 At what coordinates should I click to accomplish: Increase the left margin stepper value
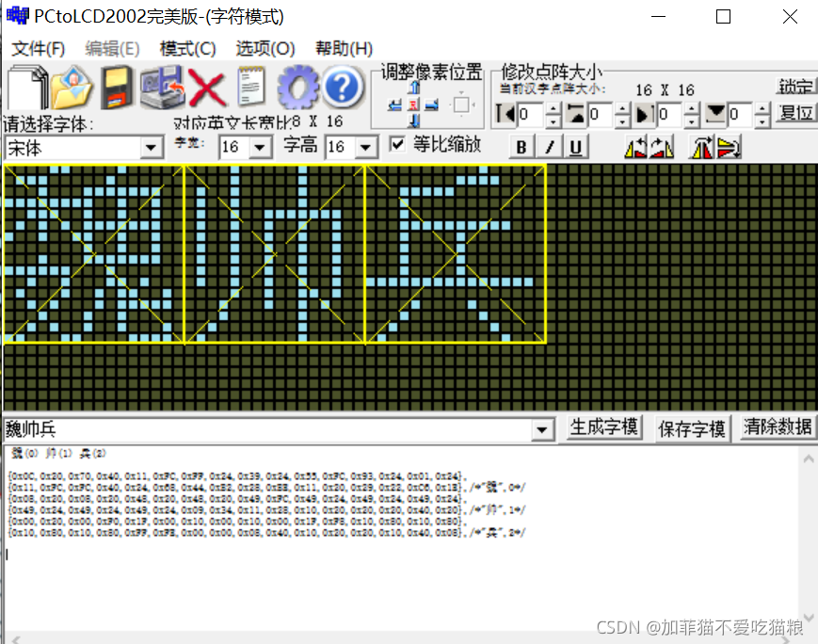[x=553, y=108]
